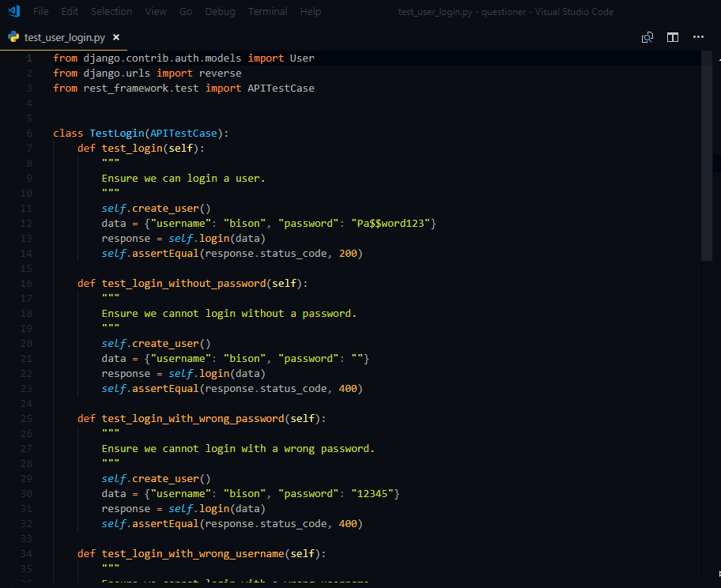Image resolution: width=721 pixels, height=588 pixels.
Task: Open the Go menu
Action: click(185, 11)
